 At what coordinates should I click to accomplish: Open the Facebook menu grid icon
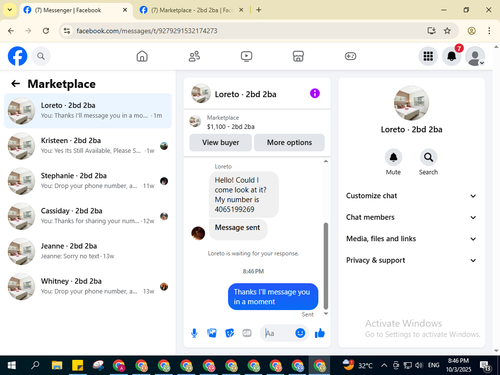tap(428, 56)
